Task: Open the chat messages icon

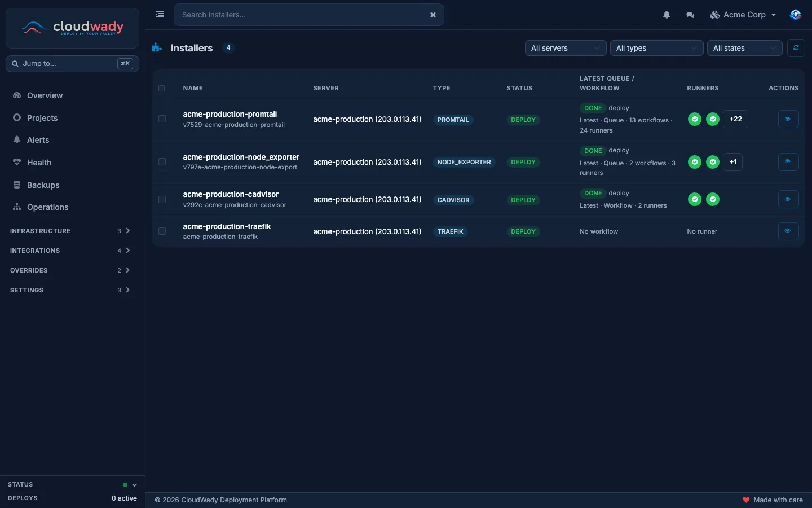Action: pyautogui.click(x=690, y=15)
